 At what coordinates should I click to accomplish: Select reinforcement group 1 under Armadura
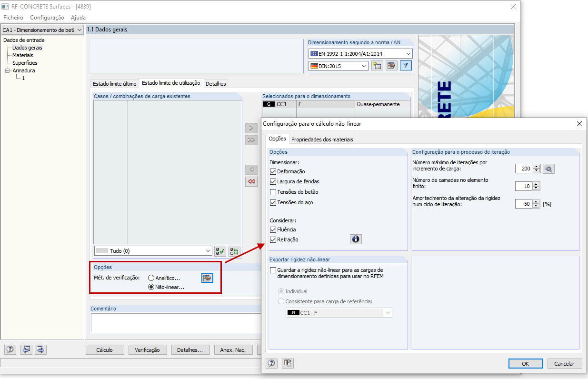[23, 78]
